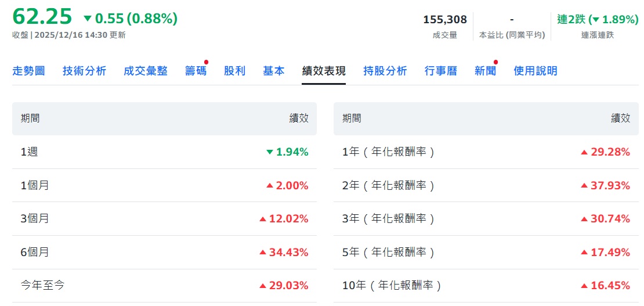Viewport: 644px width, 306px height.
Task: Click the 3個月 period row label
Action: (x=35, y=218)
